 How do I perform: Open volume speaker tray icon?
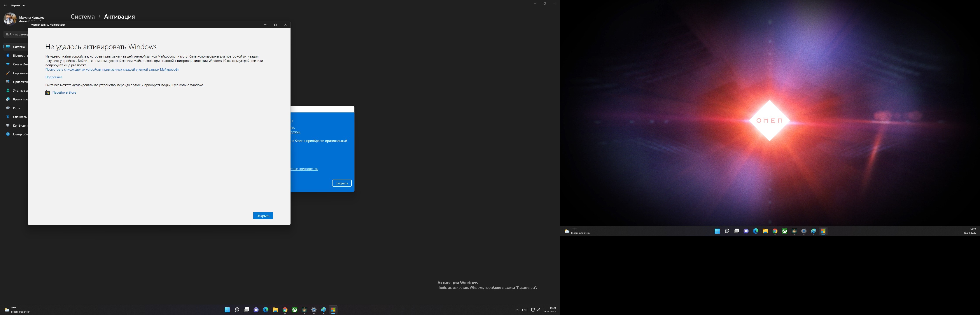point(538,310)
